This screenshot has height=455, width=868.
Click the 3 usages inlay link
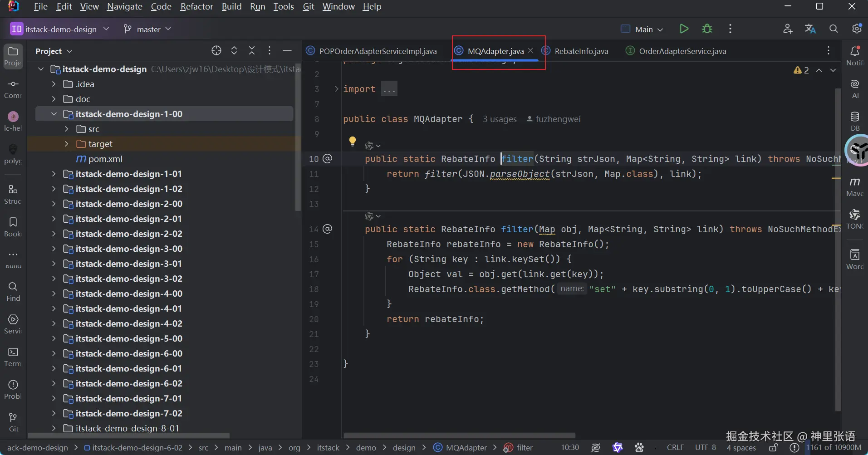click(x=500, y=119)
